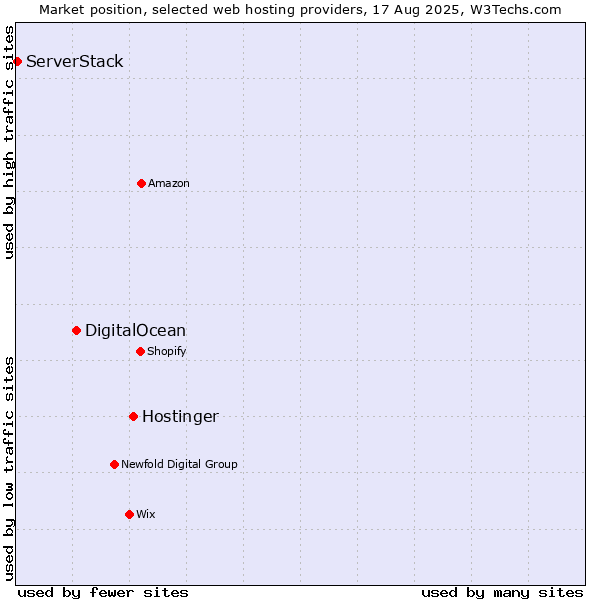600x600 pixels.
Task: Click the 'used by high traffic sites' axis label
Action: point(8,142)
